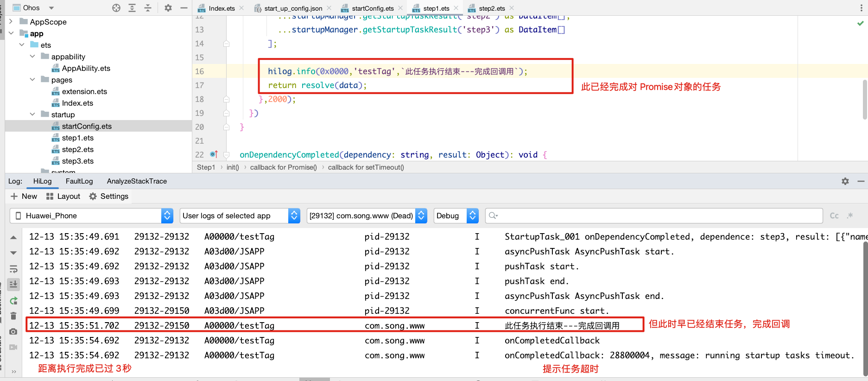Close the Index.ets tab
868x381 pixels.
pyautogui.click(x=241, y=8)
